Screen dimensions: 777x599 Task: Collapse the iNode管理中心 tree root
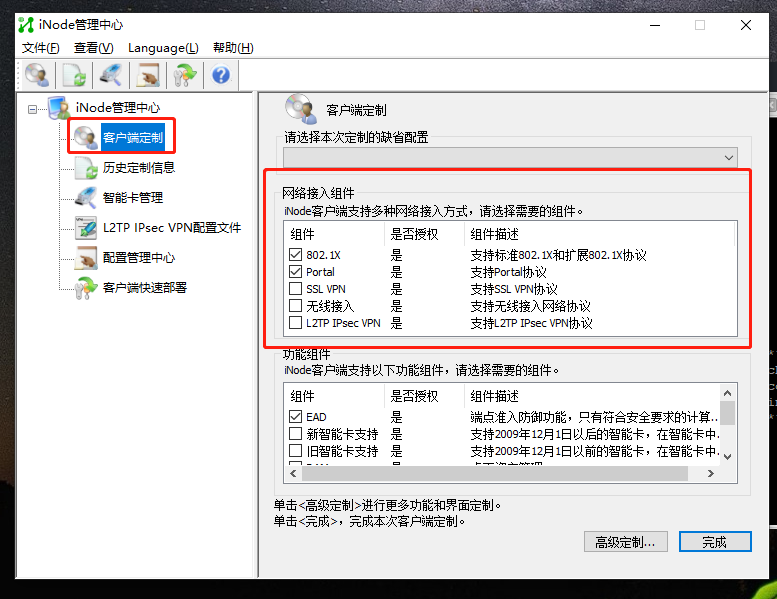point(32,109)
